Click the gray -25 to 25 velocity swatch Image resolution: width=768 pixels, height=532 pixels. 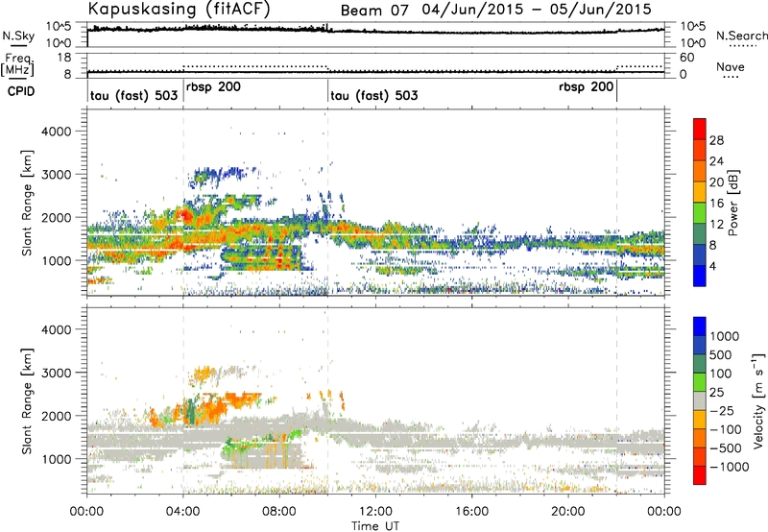click(x=700, y=400)
